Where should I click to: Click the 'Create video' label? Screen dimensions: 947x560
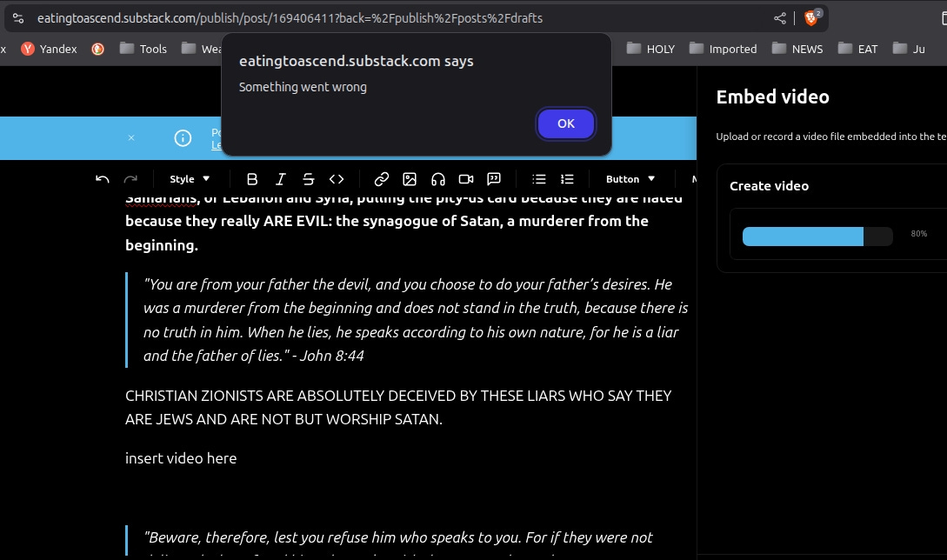[x=769, y=186]
